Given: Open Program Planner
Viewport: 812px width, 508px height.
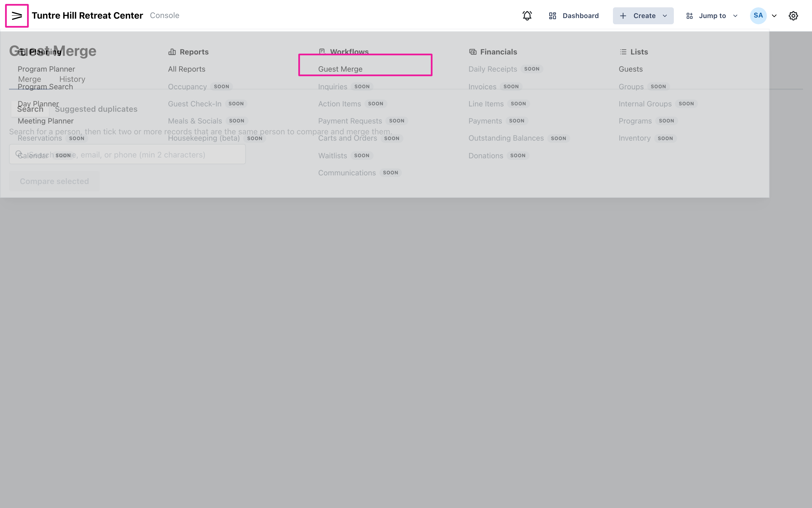Looking at the screenshot, I should (46, 69).
